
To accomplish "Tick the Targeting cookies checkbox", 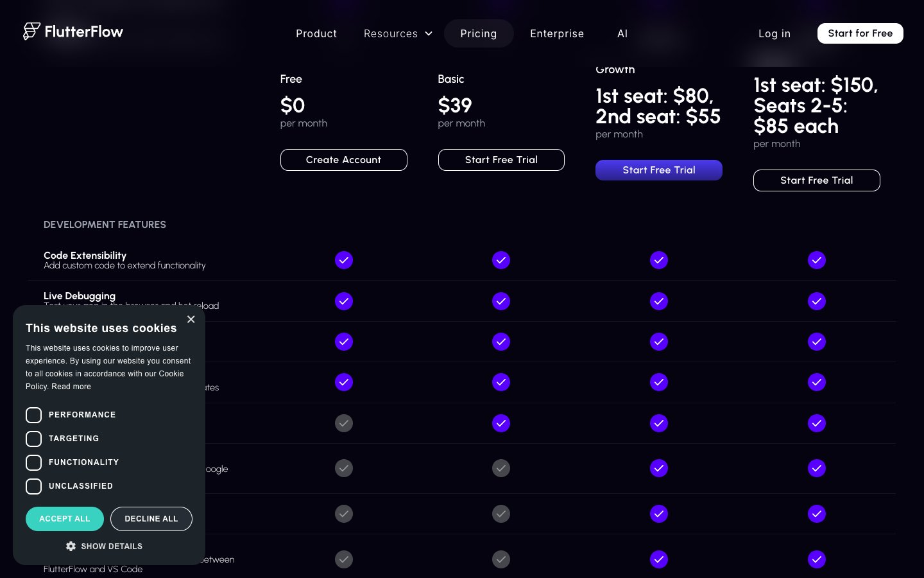I will click(x=34, y=439).
